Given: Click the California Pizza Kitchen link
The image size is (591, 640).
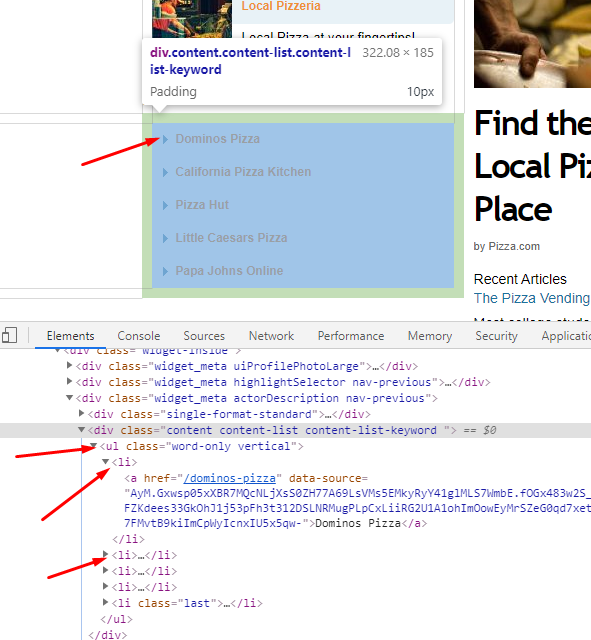Looking at the screenshot, I should click(x=243, y=172).
